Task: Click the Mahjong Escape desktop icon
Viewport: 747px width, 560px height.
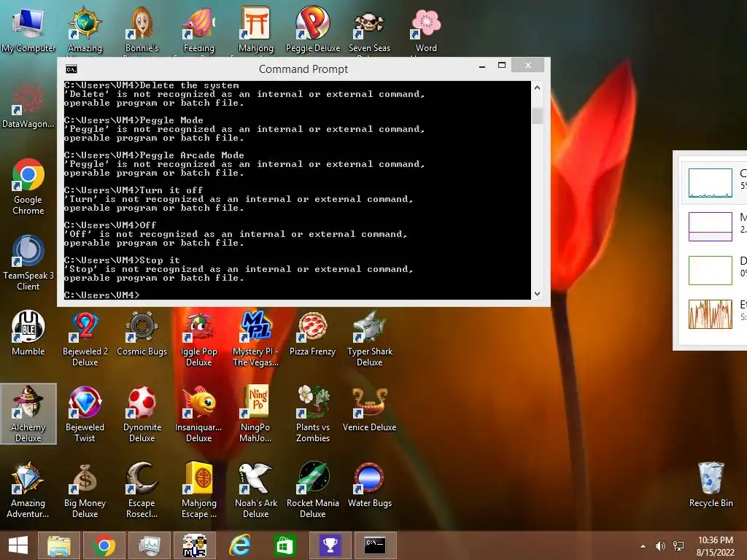Action: [198, 490]
